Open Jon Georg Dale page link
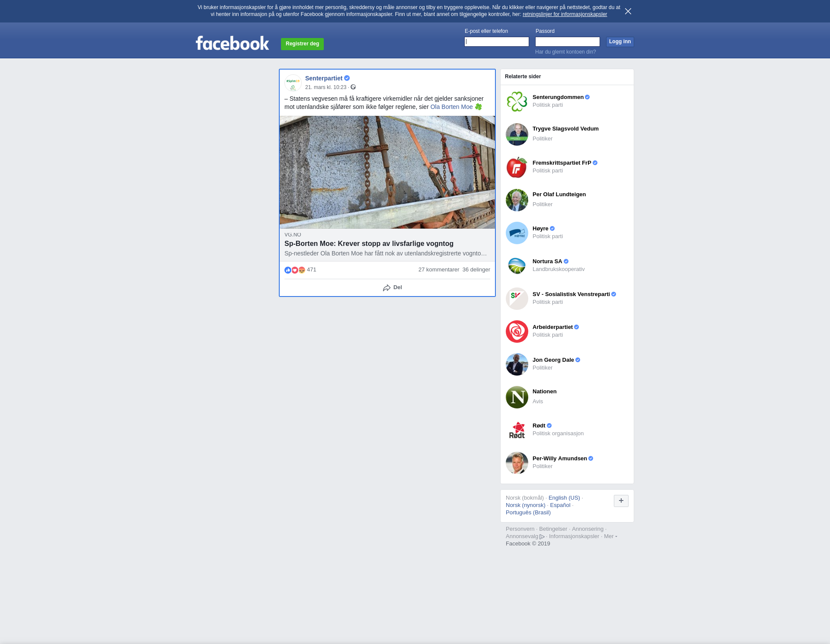The image size is (830, 644). point(553,360)
